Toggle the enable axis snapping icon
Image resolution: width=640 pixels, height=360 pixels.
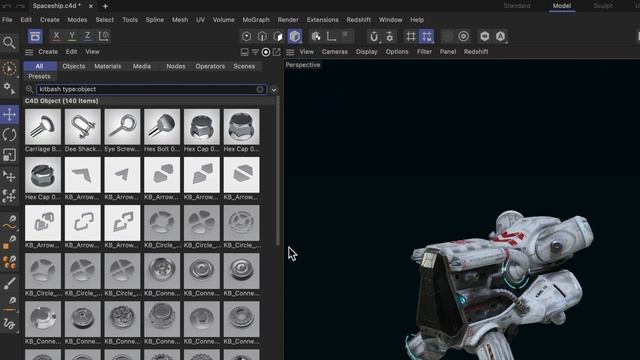coord(390,36)
